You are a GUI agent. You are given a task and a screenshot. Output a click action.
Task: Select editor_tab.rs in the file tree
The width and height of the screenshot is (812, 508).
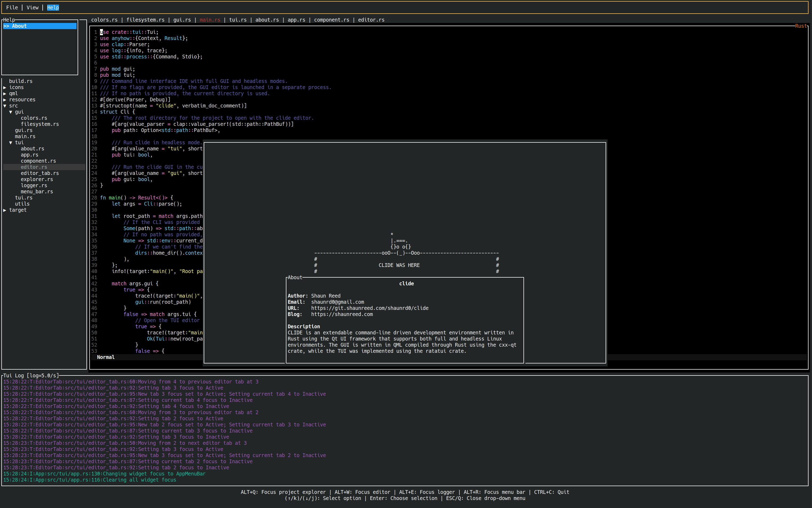(40, 173)
